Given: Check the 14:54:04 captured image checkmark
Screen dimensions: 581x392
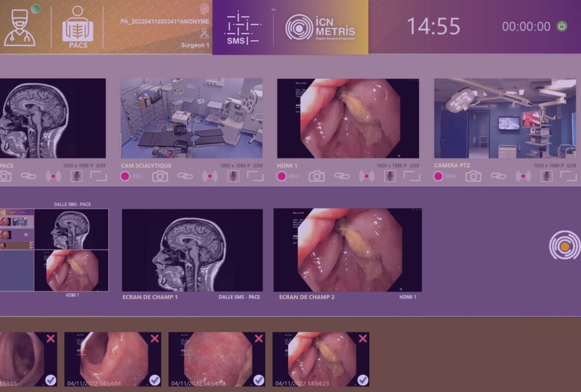Looking at the screenshot, I should [154, 380].
